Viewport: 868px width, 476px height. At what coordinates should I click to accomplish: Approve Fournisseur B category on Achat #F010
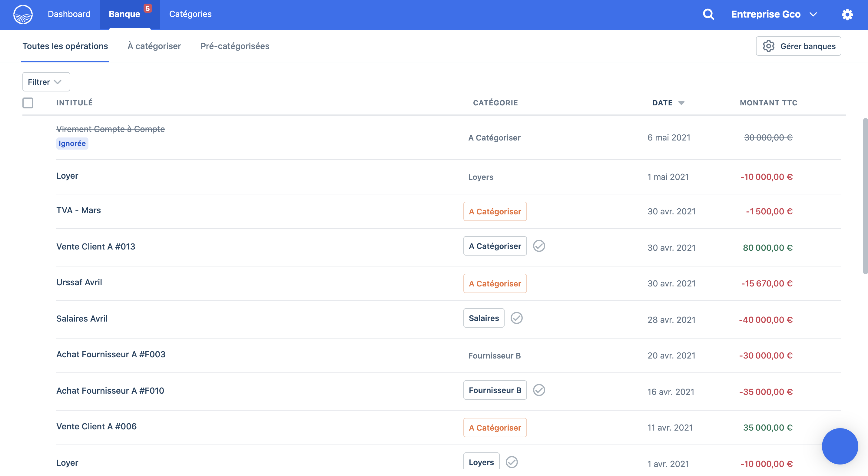pyautogui.click(x=540, y=390)
